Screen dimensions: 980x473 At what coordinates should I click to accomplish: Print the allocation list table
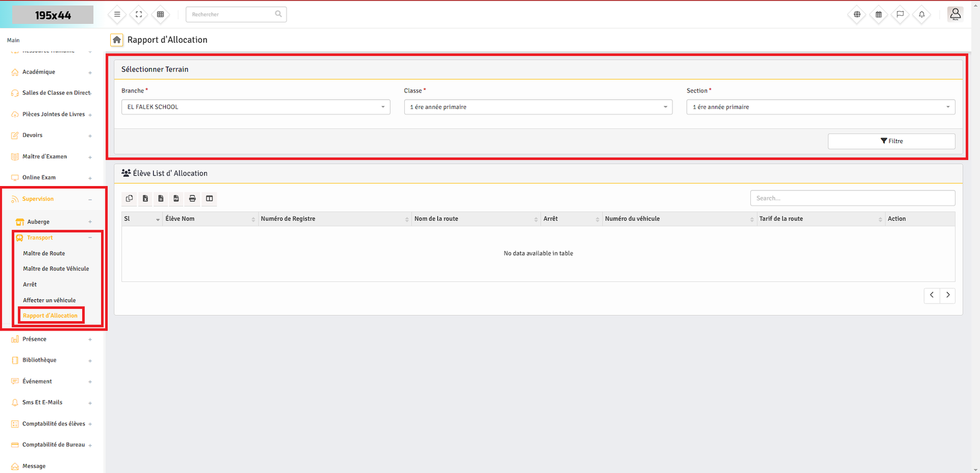pyautogui.click(x=192, y=198)
